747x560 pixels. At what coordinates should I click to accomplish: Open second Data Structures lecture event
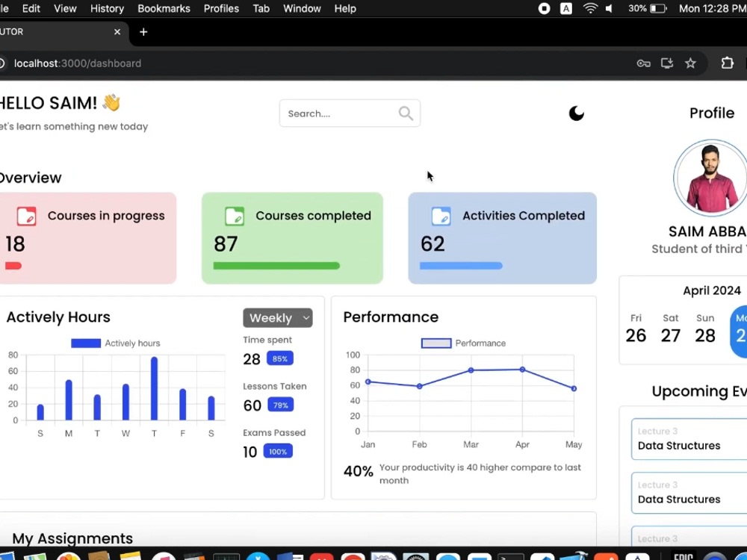(x=689, y=493)
